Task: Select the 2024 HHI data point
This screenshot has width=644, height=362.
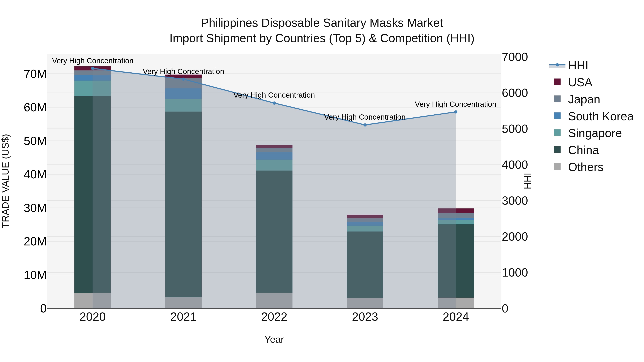Action: click(456, 112)
